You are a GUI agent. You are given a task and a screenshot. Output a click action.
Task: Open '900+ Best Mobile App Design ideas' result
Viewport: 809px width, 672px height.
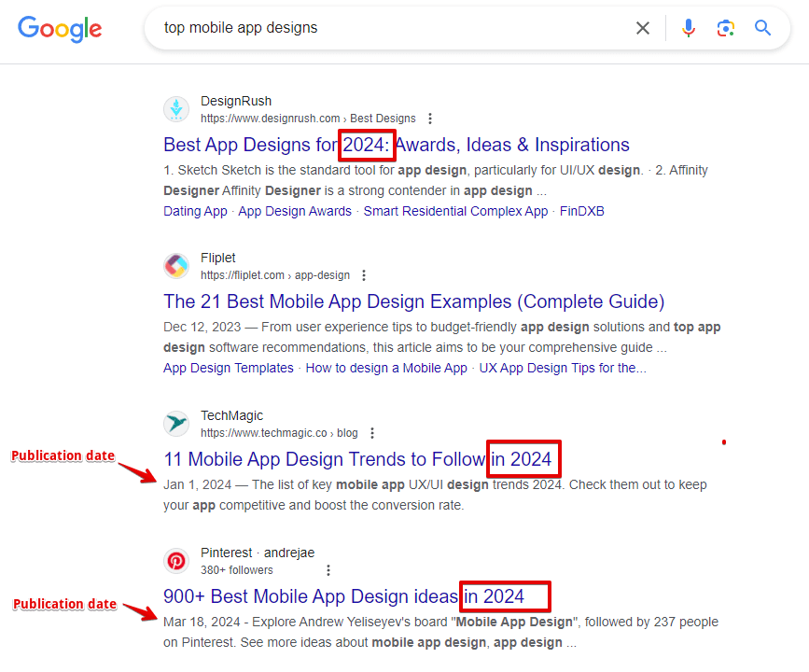click(343, 596)
